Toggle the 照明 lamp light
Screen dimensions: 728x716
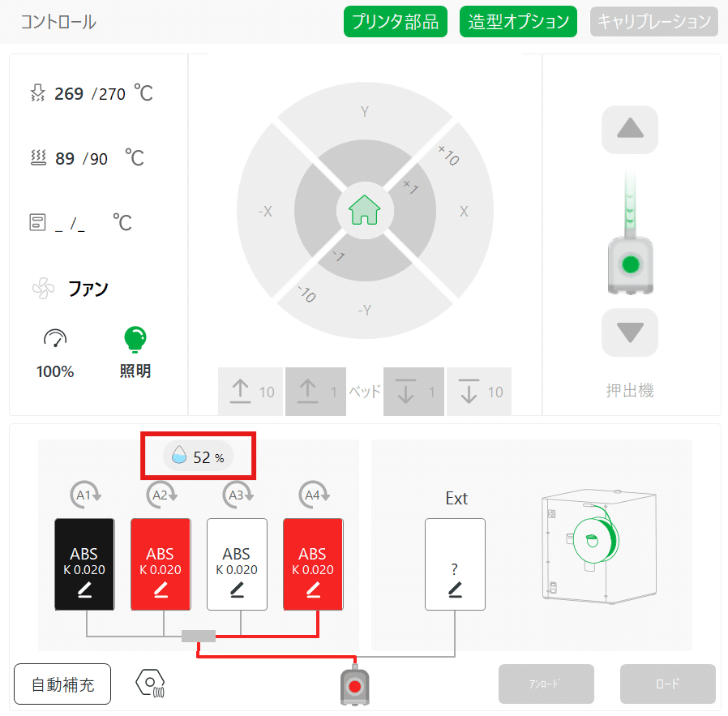[135, 340]
